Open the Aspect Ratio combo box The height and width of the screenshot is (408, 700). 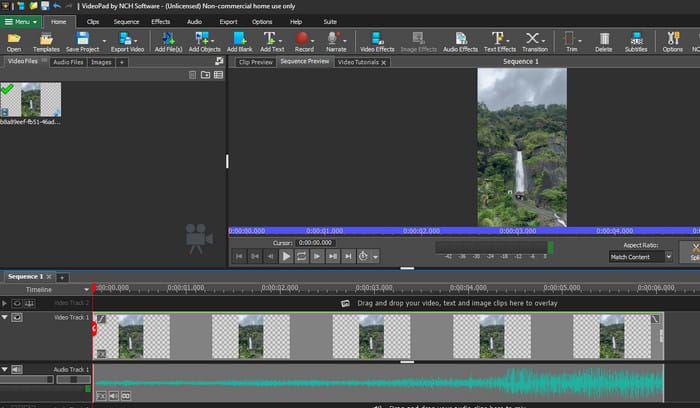coord(641,257)
